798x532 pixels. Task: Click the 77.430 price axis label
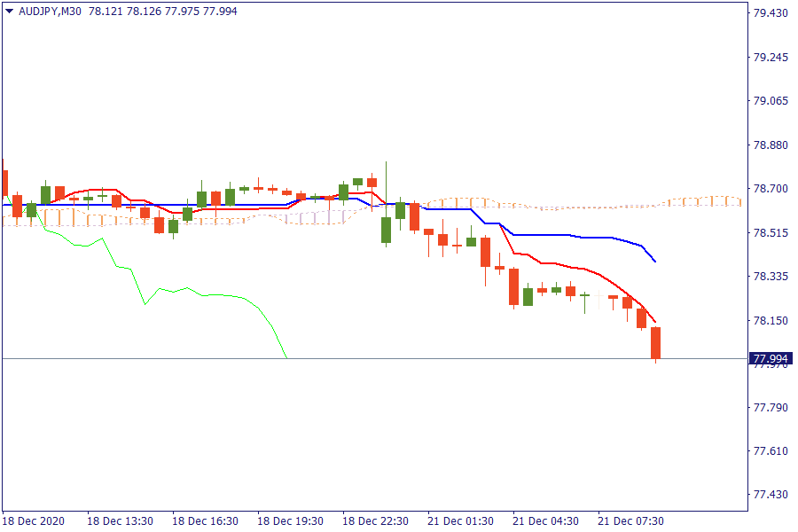[770, 494]
